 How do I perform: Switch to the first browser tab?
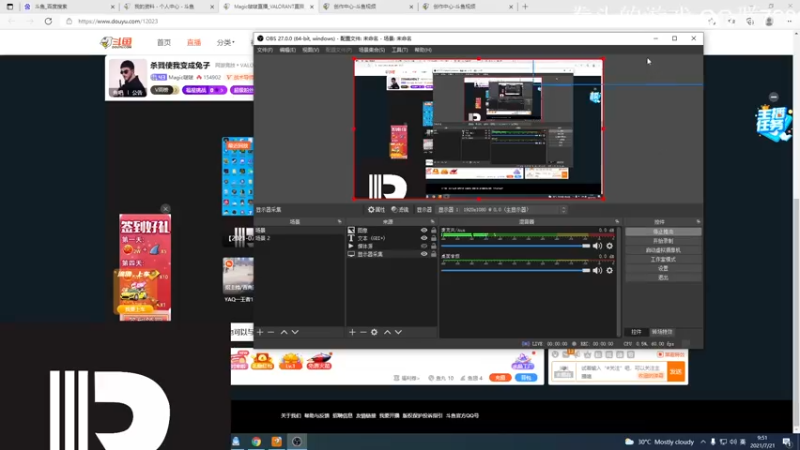click(68, 7)
